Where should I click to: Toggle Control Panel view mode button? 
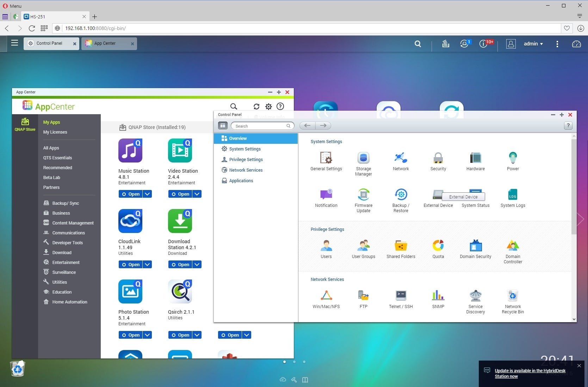tap(223, 126)
